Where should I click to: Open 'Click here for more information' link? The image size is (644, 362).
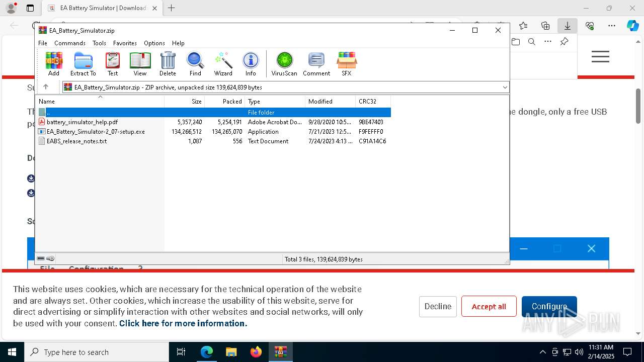coord(183,323)
